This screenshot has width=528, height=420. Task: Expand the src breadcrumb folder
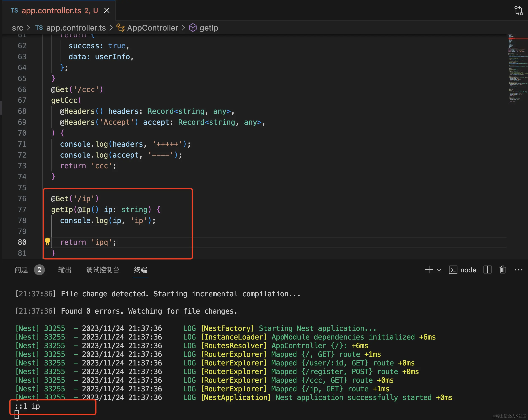[x=18, y=28]
